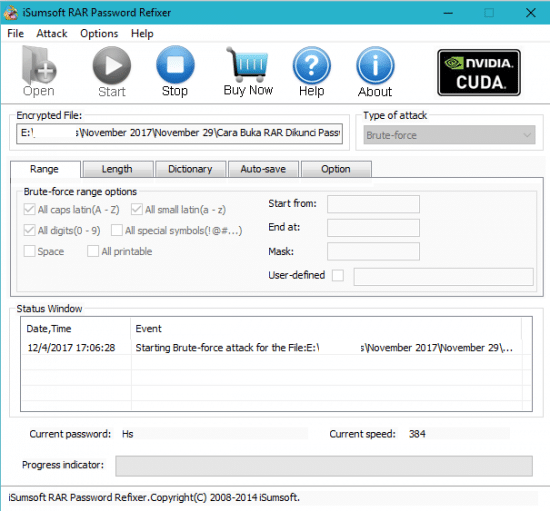Click the Event column header

pos(326,329)
